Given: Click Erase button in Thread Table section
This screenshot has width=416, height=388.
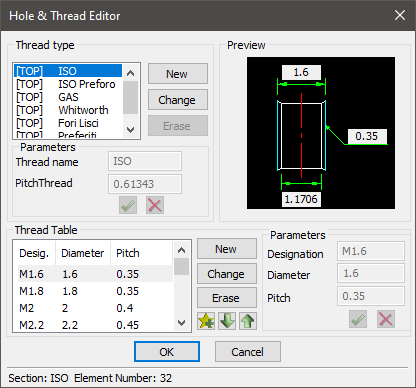Looking at the screenshot, I should pos(227,298).
